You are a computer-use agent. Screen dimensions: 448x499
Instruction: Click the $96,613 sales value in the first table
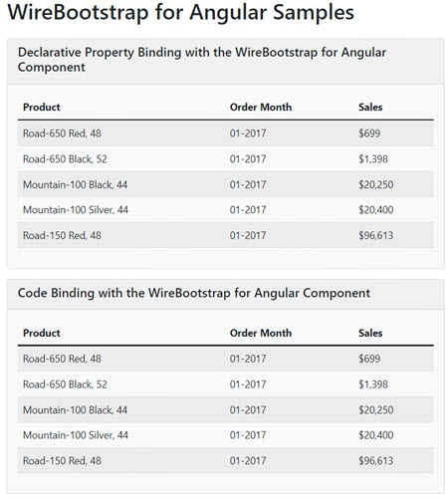(375, 235)
